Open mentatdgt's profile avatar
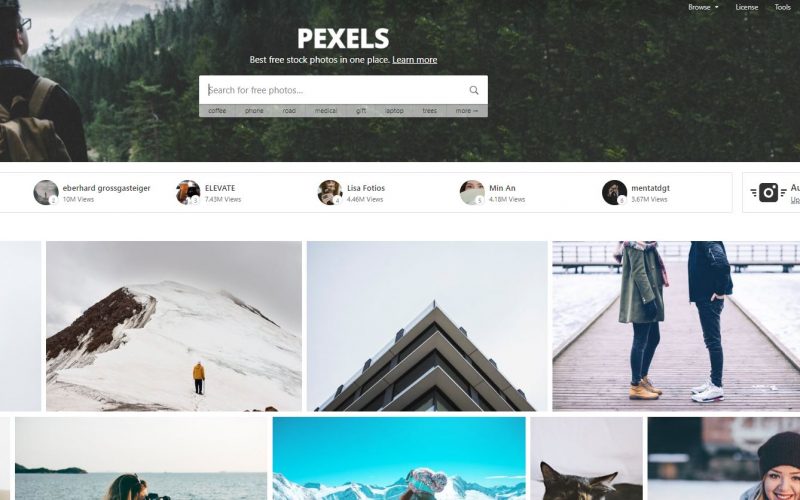This screenshot has width=800, height=500. click(x=614, y=192)
